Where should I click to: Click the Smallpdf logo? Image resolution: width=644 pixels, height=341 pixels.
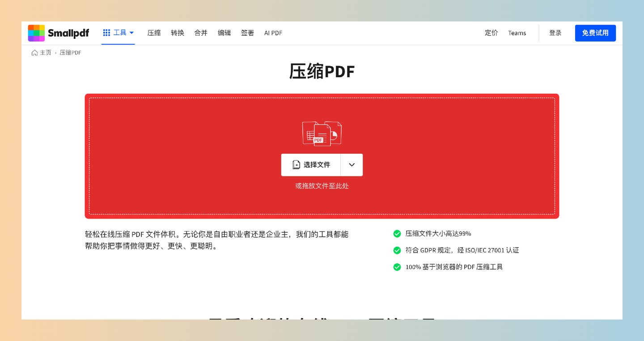(58, 33)
